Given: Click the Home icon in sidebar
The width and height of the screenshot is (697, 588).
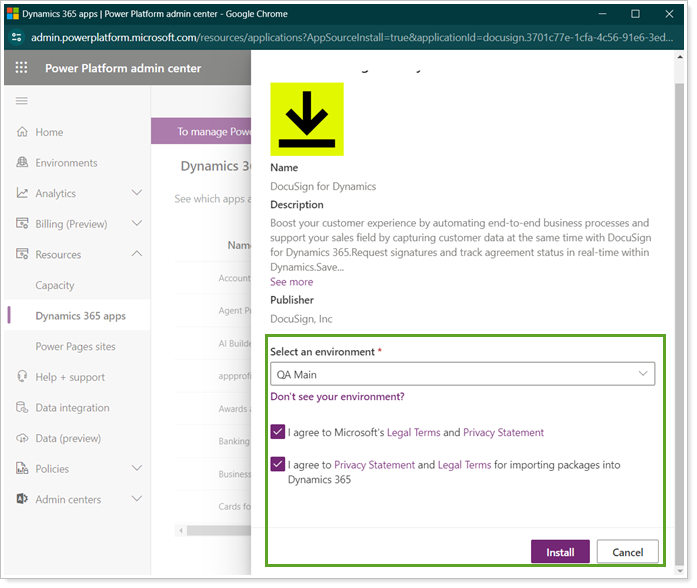Looking at the screenshot, I should click(x=22, y=132).
